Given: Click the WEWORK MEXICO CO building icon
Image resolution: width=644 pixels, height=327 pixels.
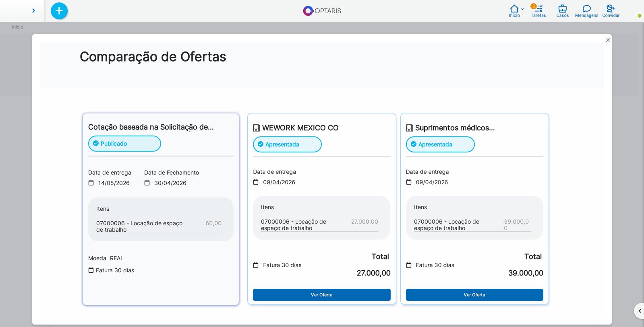Looking at the screenshot, I should pos(257,128).
